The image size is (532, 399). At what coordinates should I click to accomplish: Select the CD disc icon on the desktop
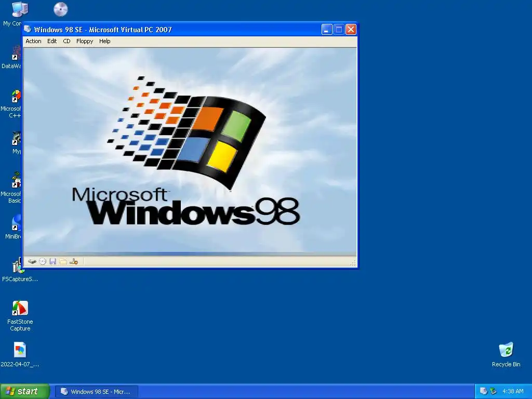pyautogui.click(x=61, y=9)
